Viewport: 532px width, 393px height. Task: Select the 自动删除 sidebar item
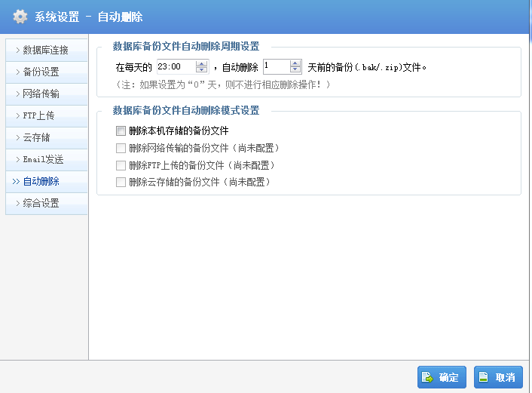tap(47, 181)
